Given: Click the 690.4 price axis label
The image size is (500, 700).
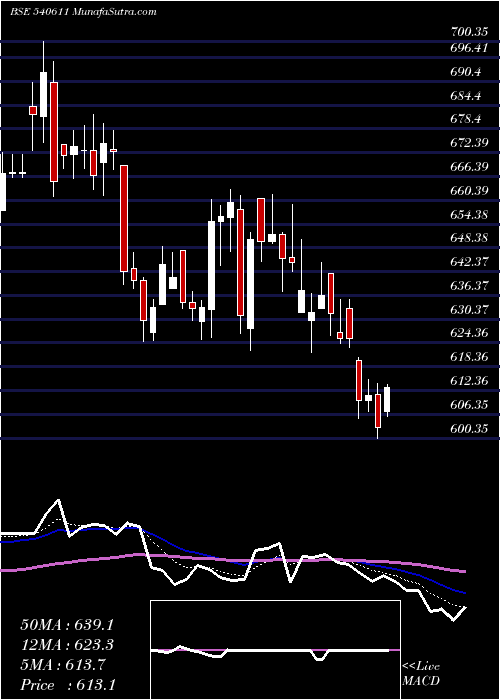Looking at the screenshot, I should pos(466,71).
